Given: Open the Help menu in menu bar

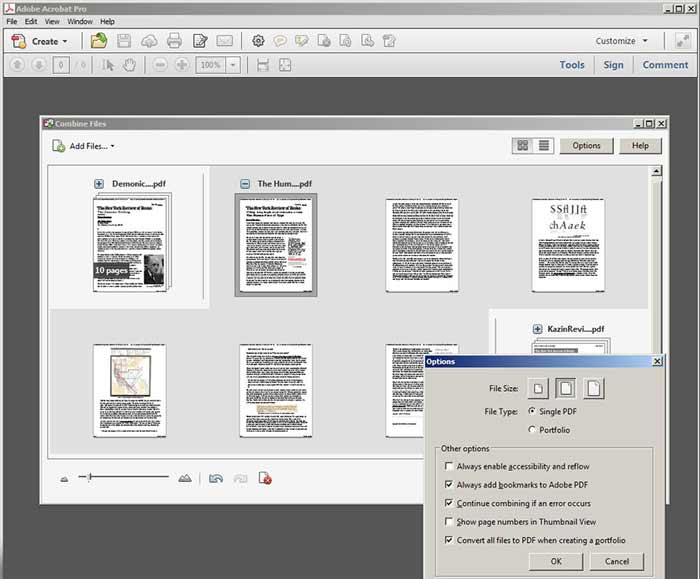Looking at the screenshot, I should 107,21.
